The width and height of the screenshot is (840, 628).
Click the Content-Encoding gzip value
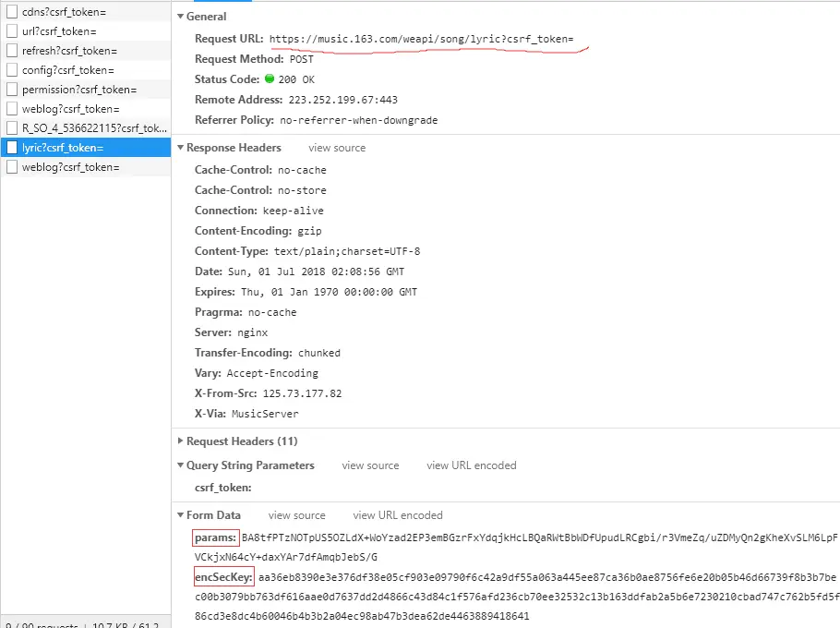coord(309,232)
